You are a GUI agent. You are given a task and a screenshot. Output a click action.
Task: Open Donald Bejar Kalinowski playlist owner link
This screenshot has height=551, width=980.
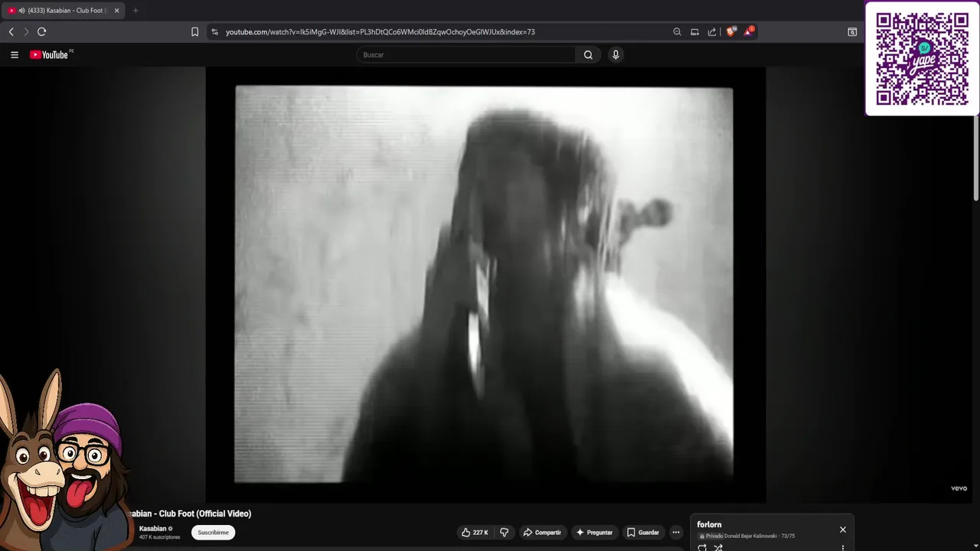coord(751,536)
